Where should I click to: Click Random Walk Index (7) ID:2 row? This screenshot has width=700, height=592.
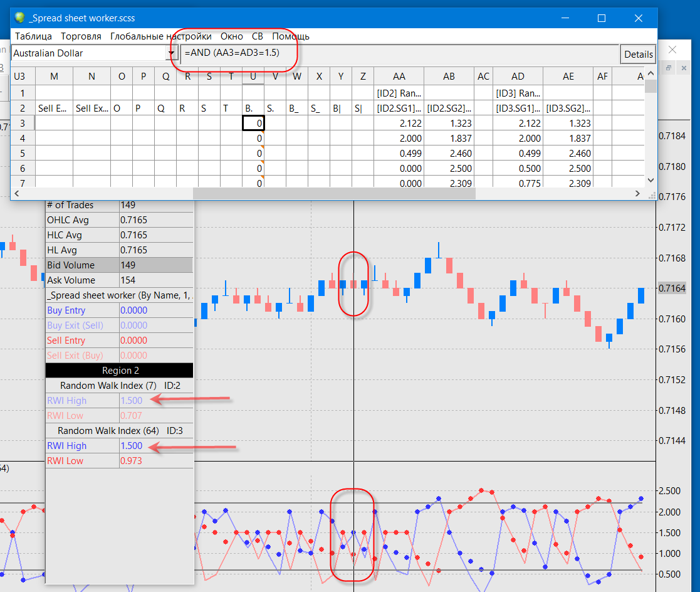point(119,386)
